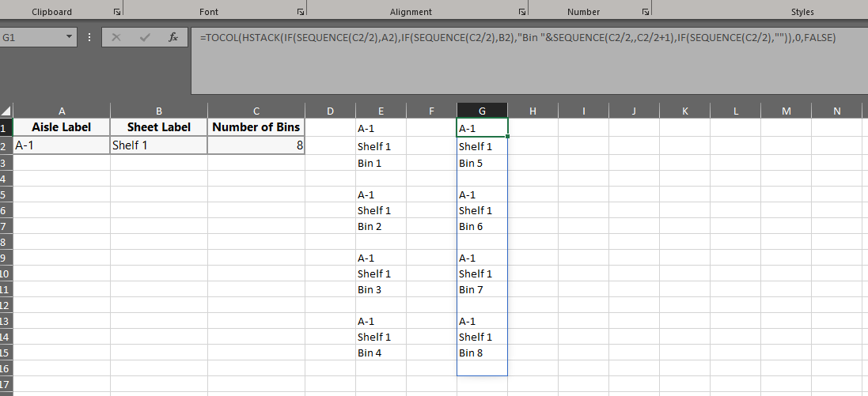Select cell E1 containing A-1
The image size is (868, 396).
click(x=381, y=128)
